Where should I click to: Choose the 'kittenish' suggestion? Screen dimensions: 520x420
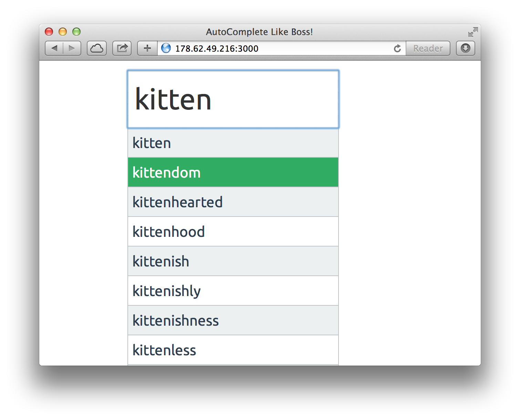coord(233,261)
